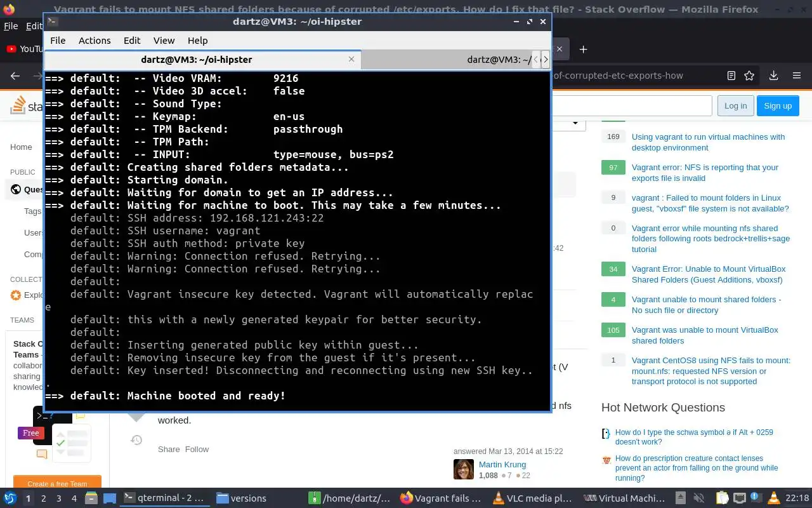Open the Help menu in qterminal

[x=197, y=40]
